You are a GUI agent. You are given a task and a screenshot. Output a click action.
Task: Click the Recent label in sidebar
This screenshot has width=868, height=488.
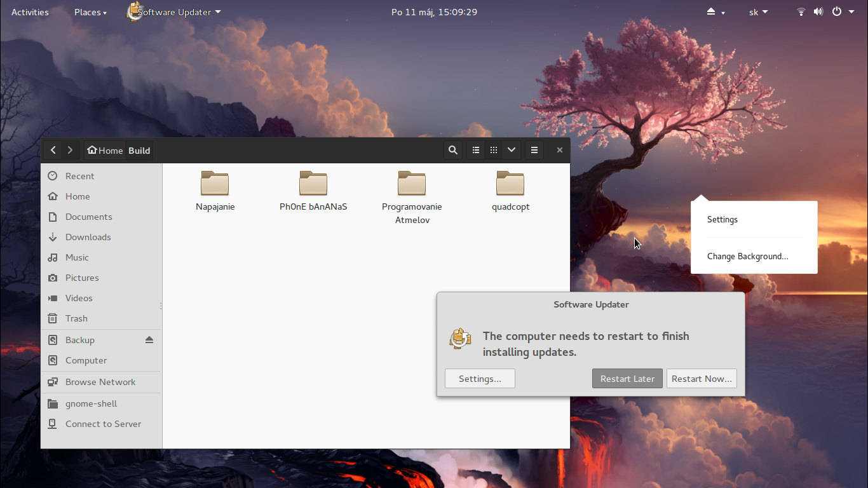(79, 176)
